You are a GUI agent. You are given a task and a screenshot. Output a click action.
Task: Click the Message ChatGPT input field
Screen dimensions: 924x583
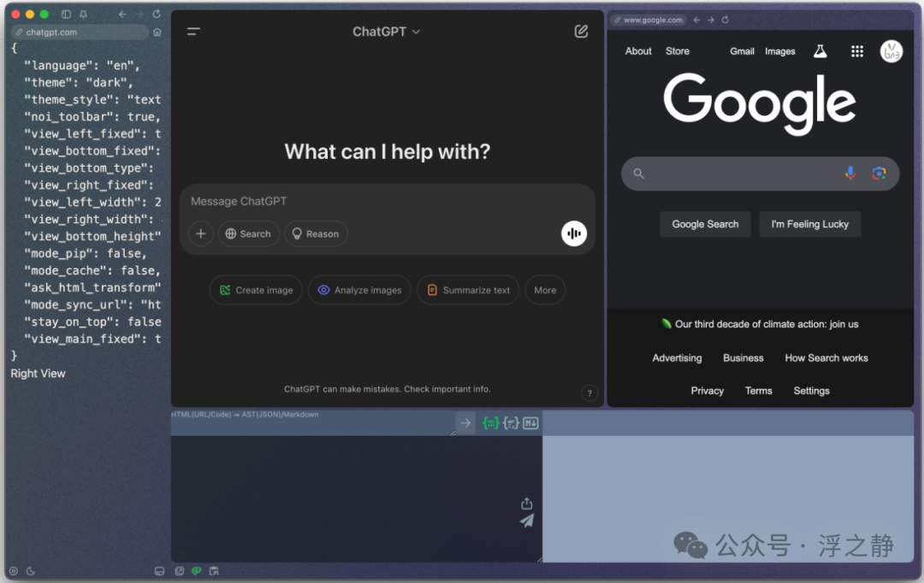pyautogui.click(x=387, y=202)
